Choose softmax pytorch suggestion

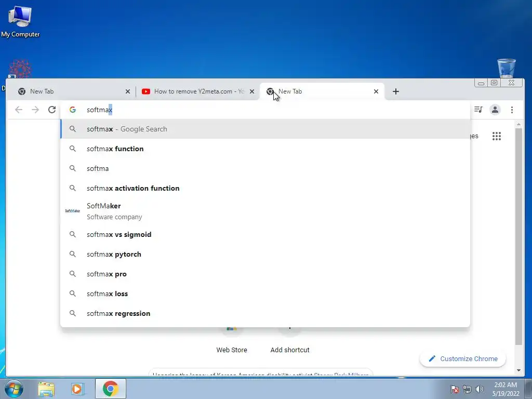point(265,254)
